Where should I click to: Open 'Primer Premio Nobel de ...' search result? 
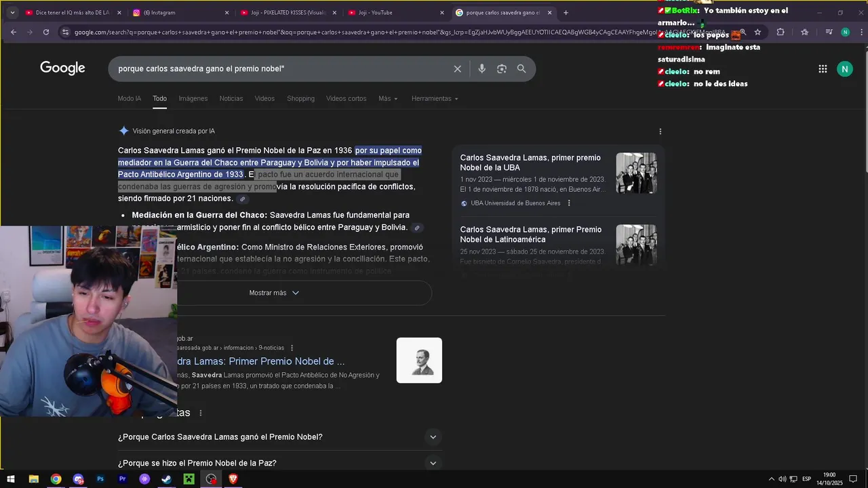pos(261,361)
